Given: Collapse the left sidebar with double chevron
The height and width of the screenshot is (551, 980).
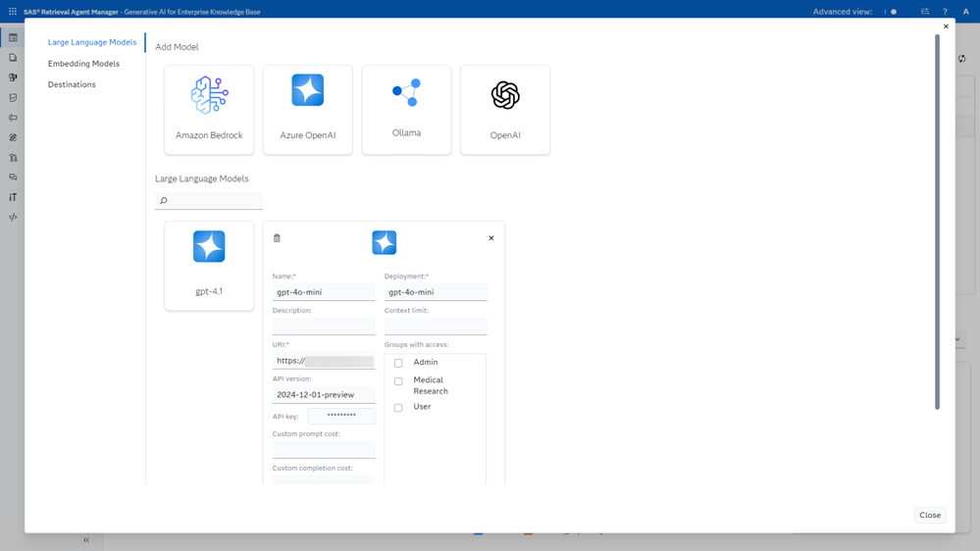Looking at the screenshot, I should [86, 540].
